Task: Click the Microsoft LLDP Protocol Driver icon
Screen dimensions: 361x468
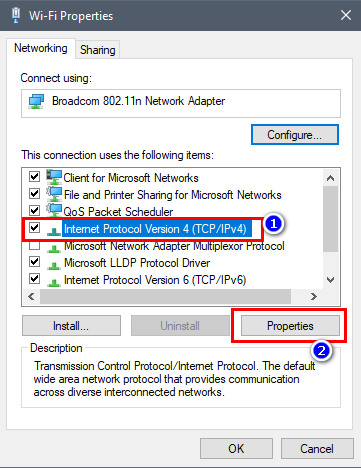Action: click(x=54, y=264)
